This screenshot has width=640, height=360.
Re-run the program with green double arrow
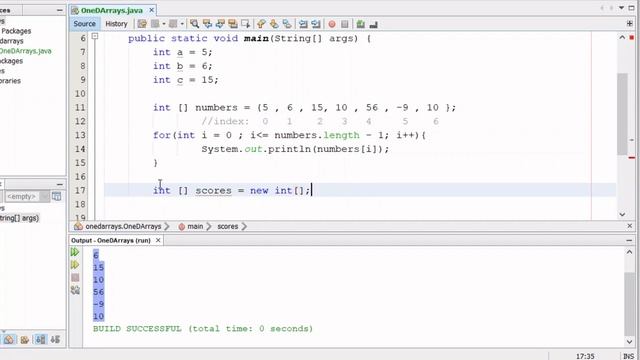[75, 252]
